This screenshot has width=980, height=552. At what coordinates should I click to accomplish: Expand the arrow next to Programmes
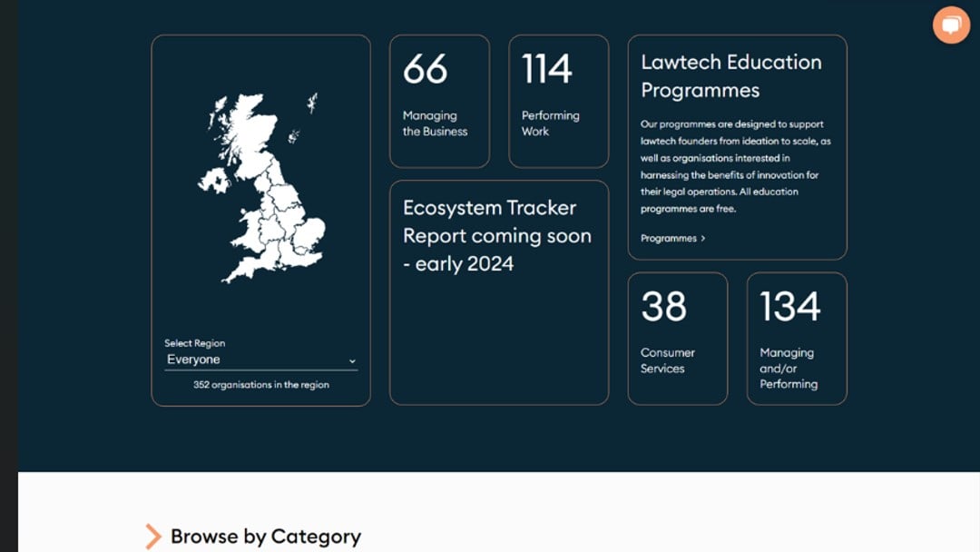point(703,239)
